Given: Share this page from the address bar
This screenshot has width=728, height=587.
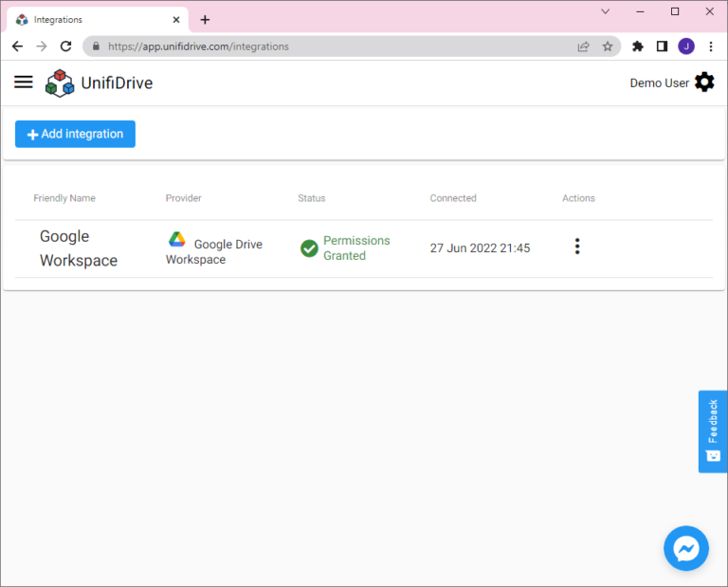Looking at the screenshot, I should pyautogui.click(x=583, y=46).
